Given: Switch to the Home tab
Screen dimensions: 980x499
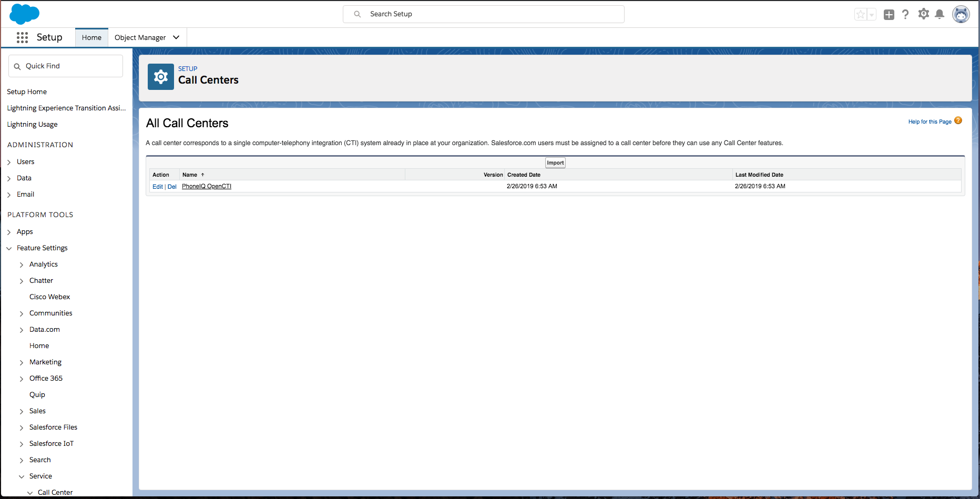Looking at the screenshot, I should pyautogui.click(x=91, y=37).
